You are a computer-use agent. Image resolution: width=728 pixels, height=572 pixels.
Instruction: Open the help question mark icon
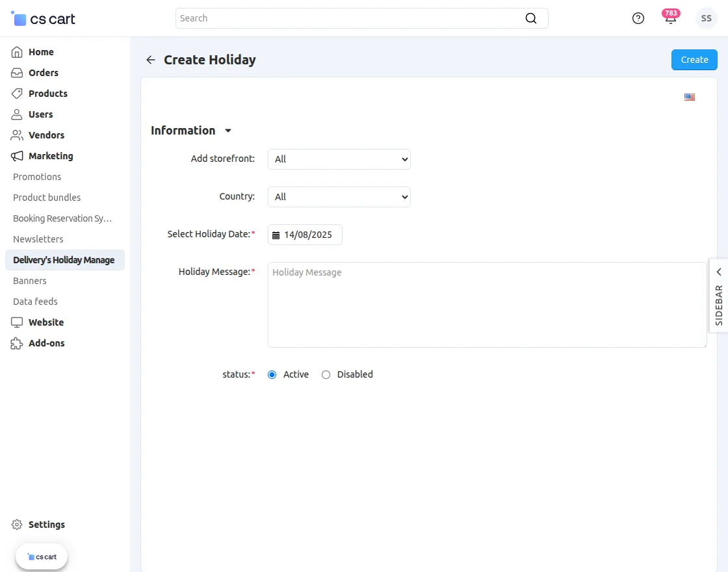(638, 18)
